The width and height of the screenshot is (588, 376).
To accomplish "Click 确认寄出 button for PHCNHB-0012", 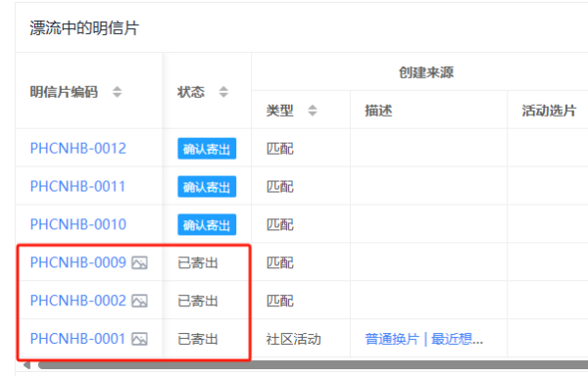I will pyautogui.click(x=207, y=149).
